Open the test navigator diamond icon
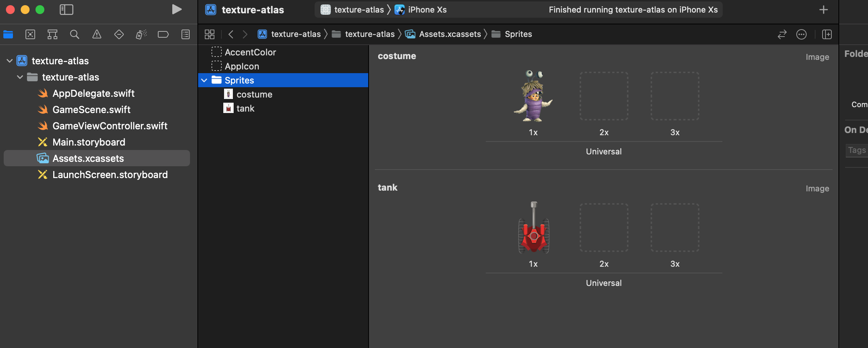Viewport: 868px width, 348px height. [119, 34]
